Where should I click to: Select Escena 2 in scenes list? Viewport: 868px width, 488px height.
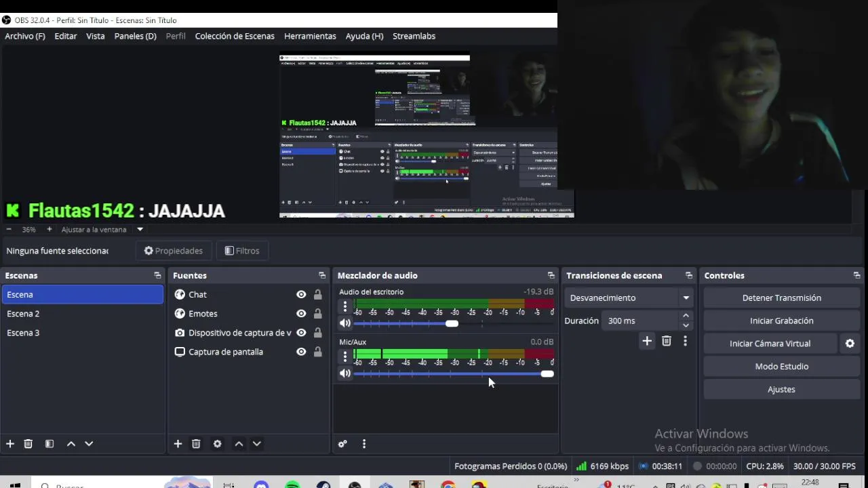82,314
